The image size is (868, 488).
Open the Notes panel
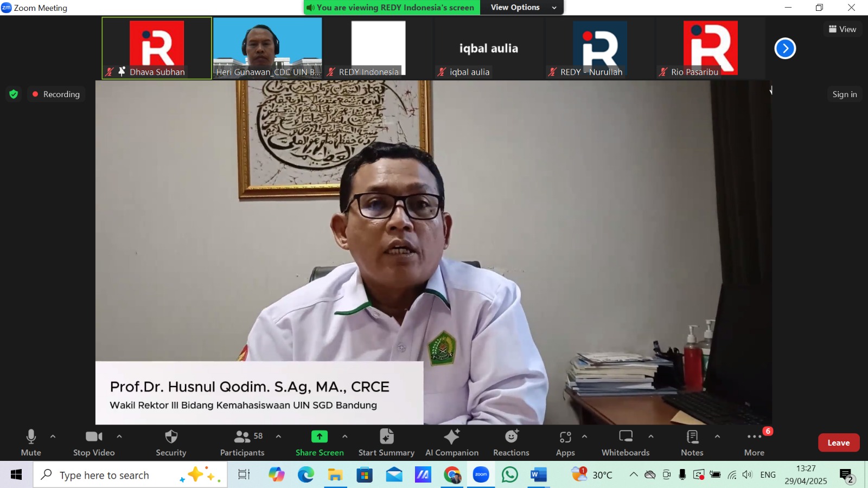pyautogui.click(x=692, y=442)
